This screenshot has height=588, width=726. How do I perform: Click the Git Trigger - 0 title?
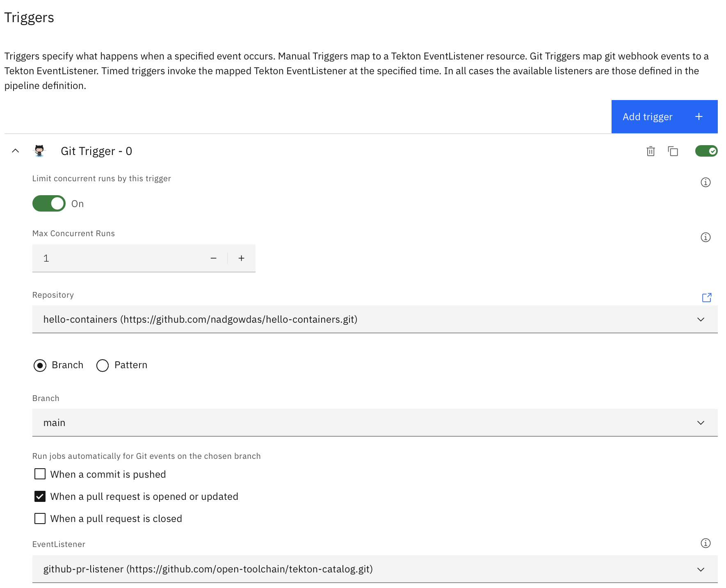coord(96,151)
